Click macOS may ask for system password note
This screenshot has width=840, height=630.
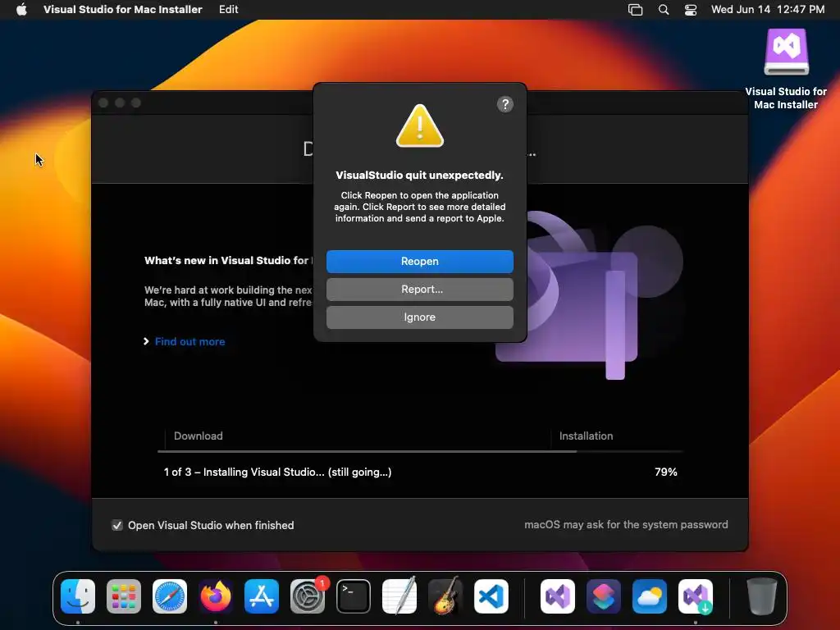(626, 524)
